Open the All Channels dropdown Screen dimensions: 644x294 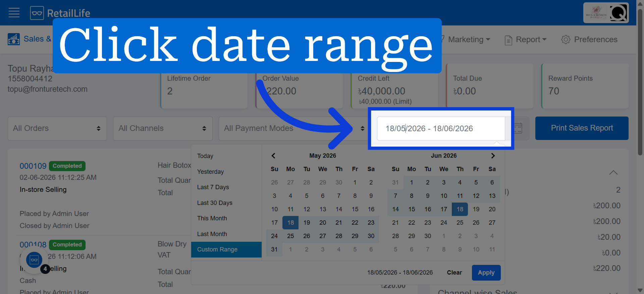coord(163,129)
